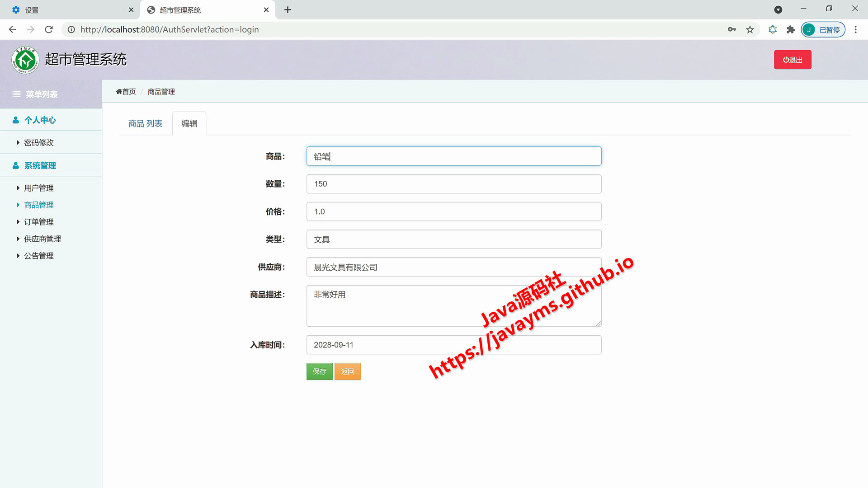
Task: Click the home icon 首页 breadcrumb
Action: click(126, 91)
